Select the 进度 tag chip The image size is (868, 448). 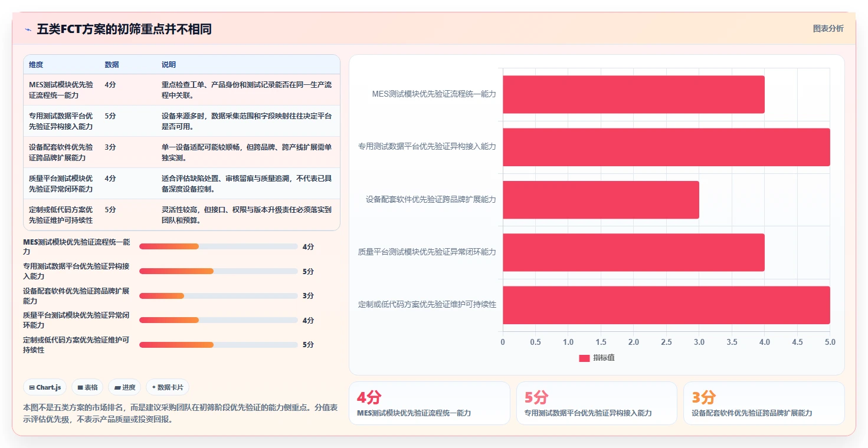point(125,387)
